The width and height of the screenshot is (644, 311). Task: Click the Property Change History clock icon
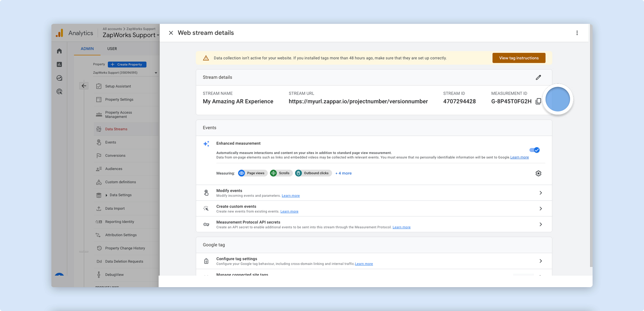coord(99,248)
